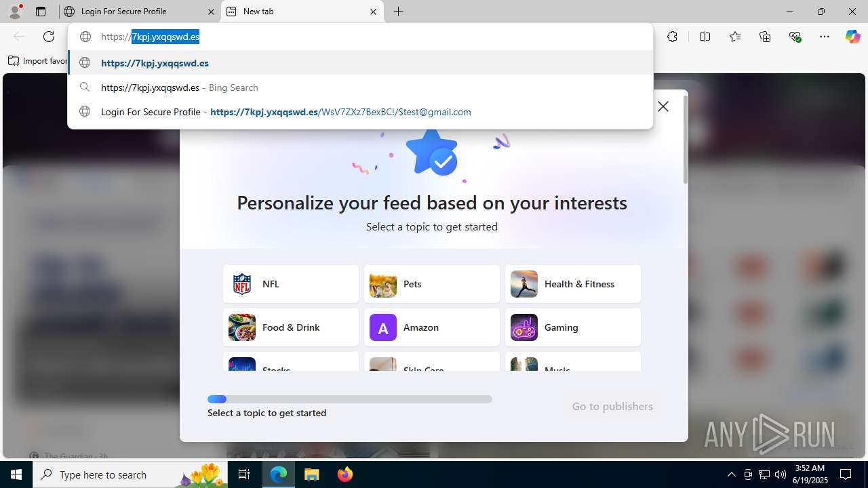Switch to the Login For Secure Profile tab

click(139, 12)
